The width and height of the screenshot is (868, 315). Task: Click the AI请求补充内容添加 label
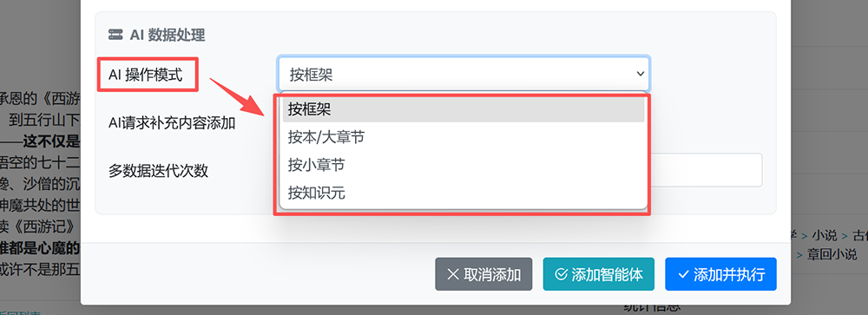pyautogui.click(x=172, y=122)
